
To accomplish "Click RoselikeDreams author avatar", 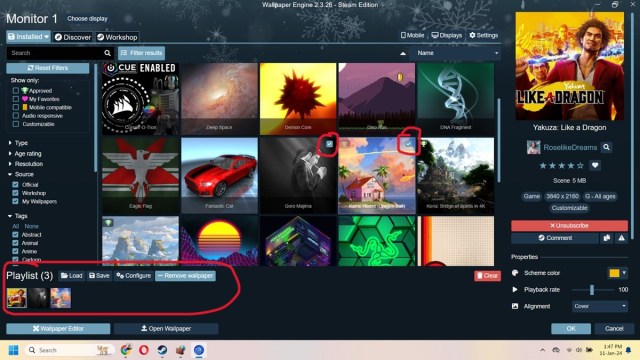I will coord(533,147).
